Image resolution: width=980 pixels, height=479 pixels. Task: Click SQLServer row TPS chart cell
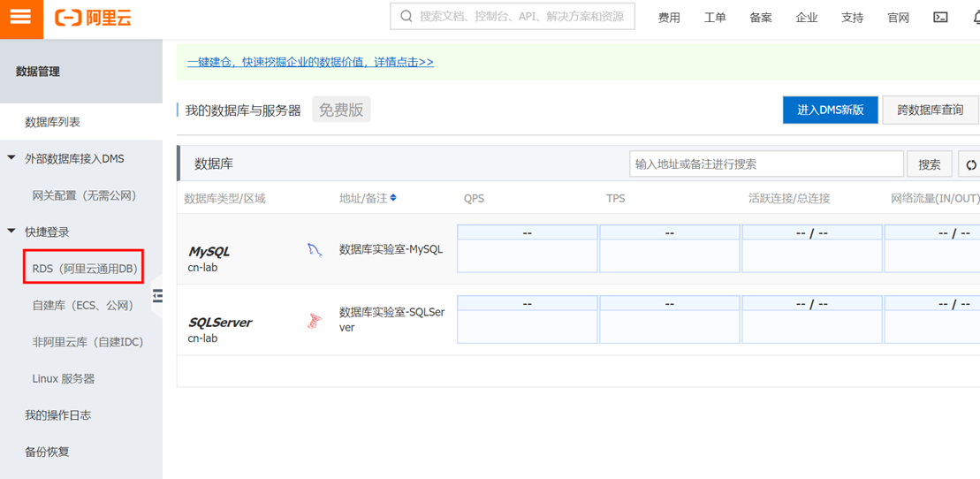pyautogui.click(x=669, y=320)
